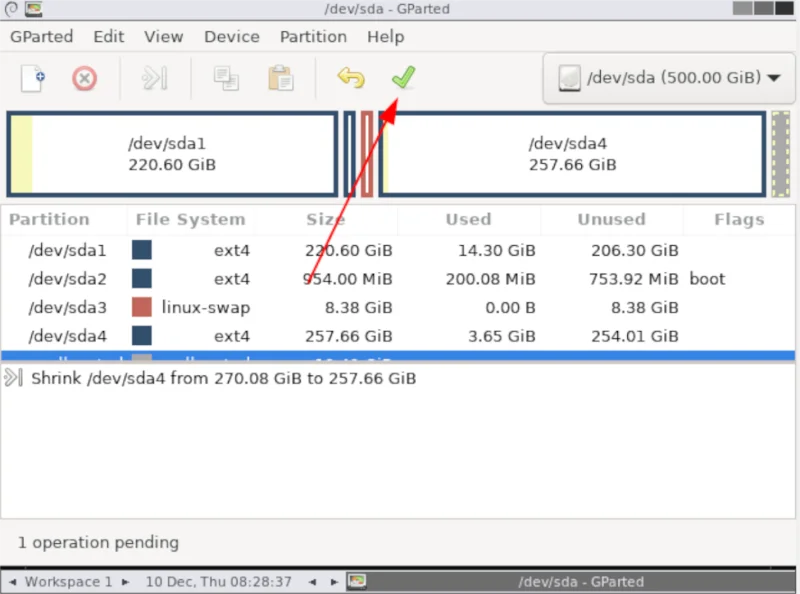
Task: Sort by Partition column header
Action: click(49, 219)
